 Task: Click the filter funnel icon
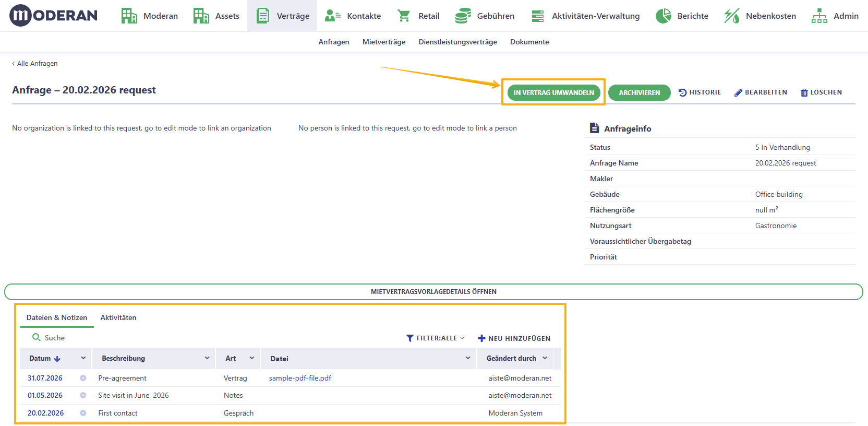tap(410, 338)
